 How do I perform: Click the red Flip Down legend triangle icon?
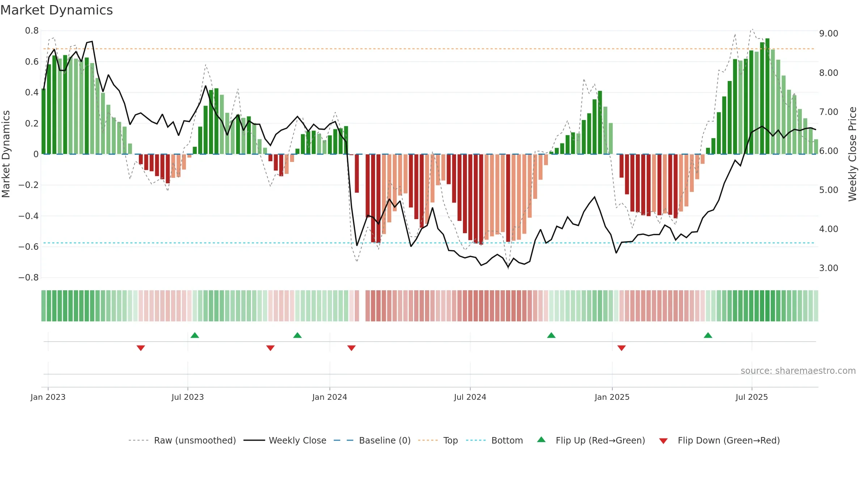click(663, 441)
